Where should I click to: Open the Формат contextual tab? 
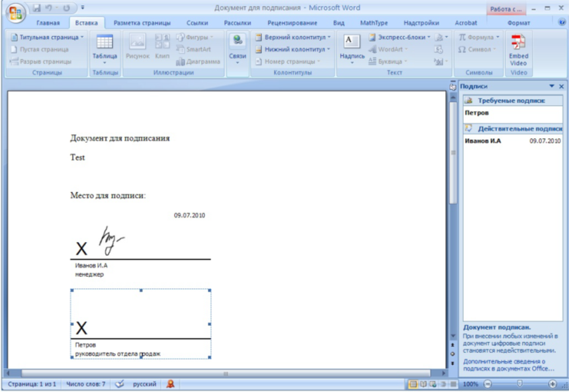(x=519, y=23)
